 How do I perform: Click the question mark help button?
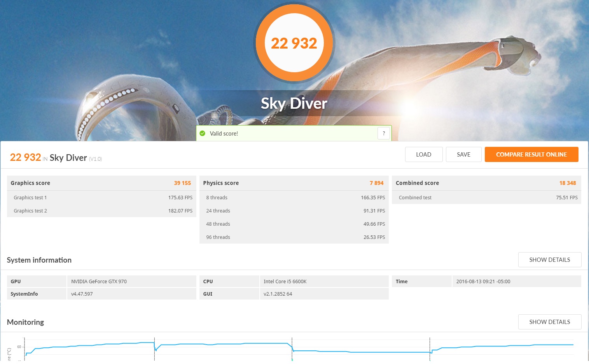[x=384, y=133]
